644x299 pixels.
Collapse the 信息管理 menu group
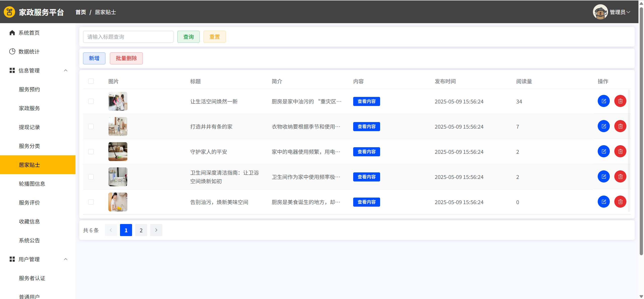[x=66, y=70]
